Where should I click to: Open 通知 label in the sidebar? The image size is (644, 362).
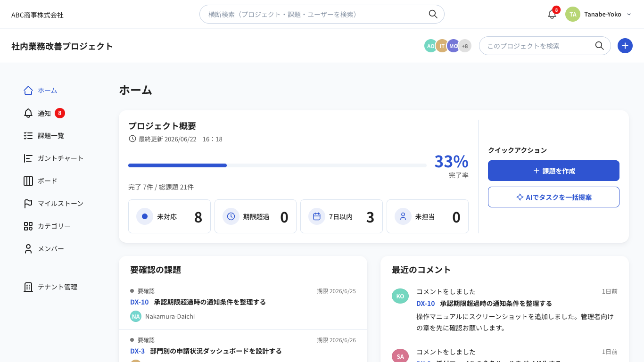[x=44, y=113]
